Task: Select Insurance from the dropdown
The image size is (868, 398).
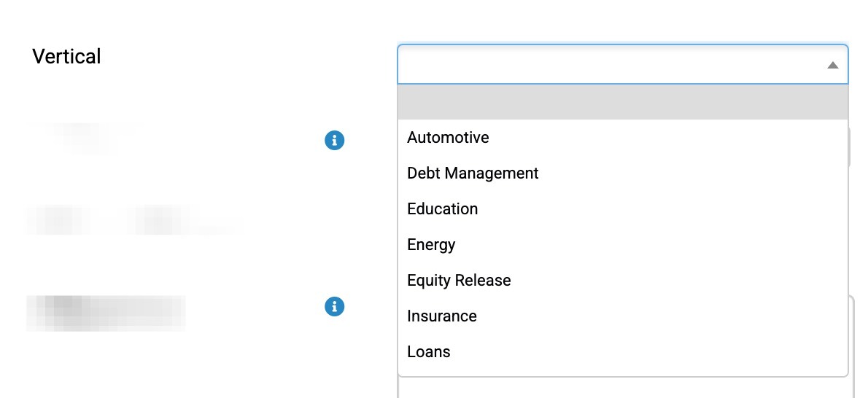Action: click(442, 316)
